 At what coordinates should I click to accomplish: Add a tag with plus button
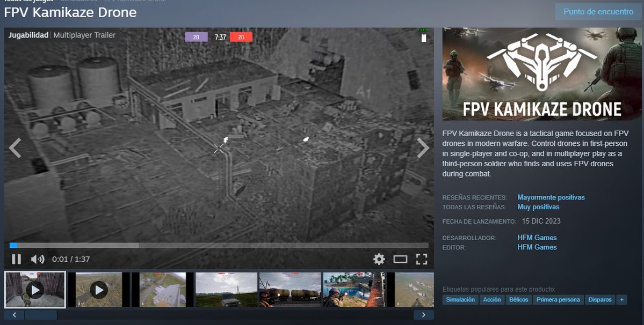pyautogui.click(x=621, y=300)
